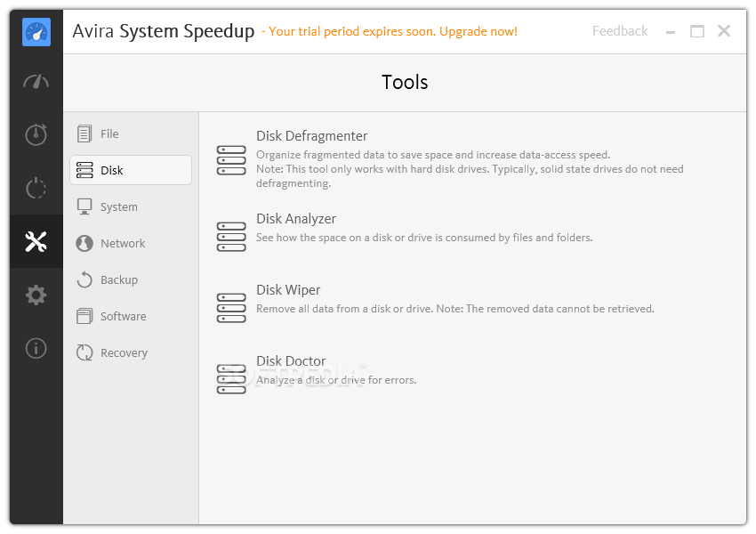The height and width of the screenshot is (534, 756).
Task: Click the System category monitor icon
Action: click(84, 206)
